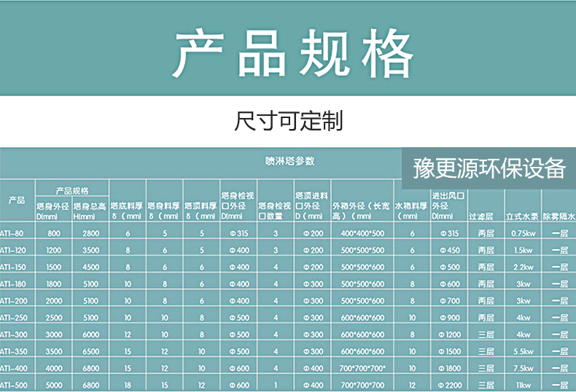This screenshot has height=392, width=576.
Task: Click the ATI-500 product row label
Action: 13,385
